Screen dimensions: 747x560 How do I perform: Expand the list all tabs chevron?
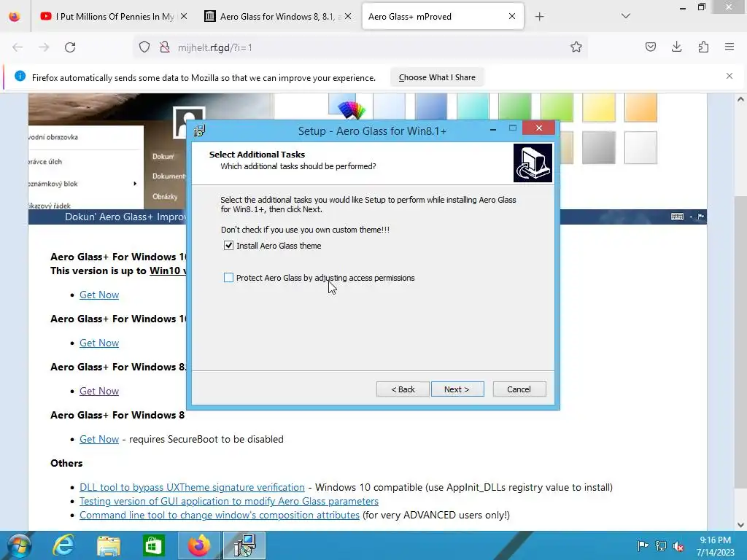[x=625, y=16]
